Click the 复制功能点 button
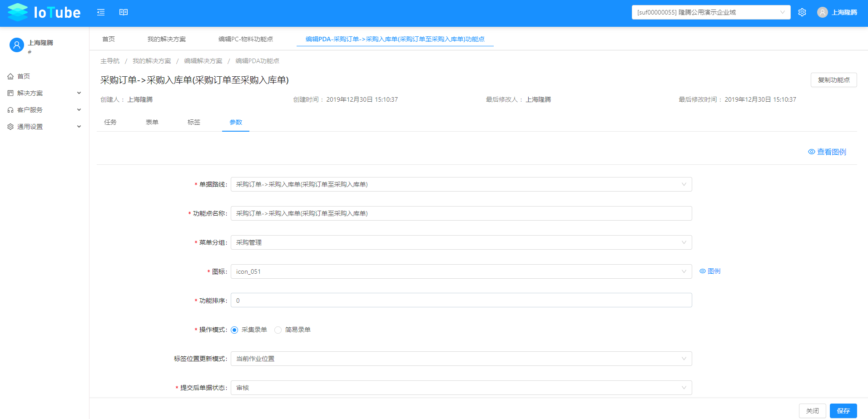 833,80
